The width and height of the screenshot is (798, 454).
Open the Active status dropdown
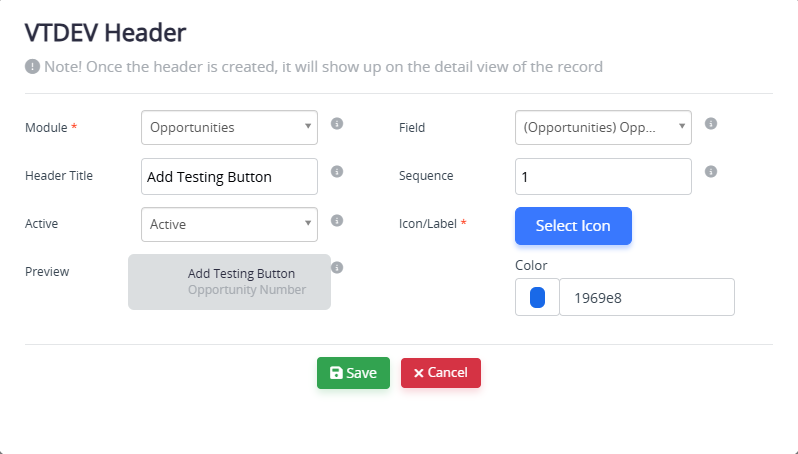[229, 224]
